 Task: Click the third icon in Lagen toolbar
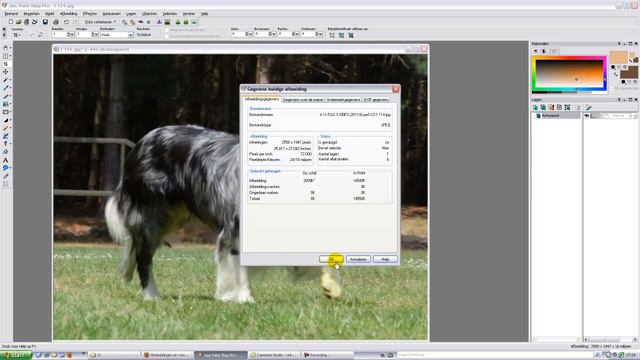tap(551, 107)
